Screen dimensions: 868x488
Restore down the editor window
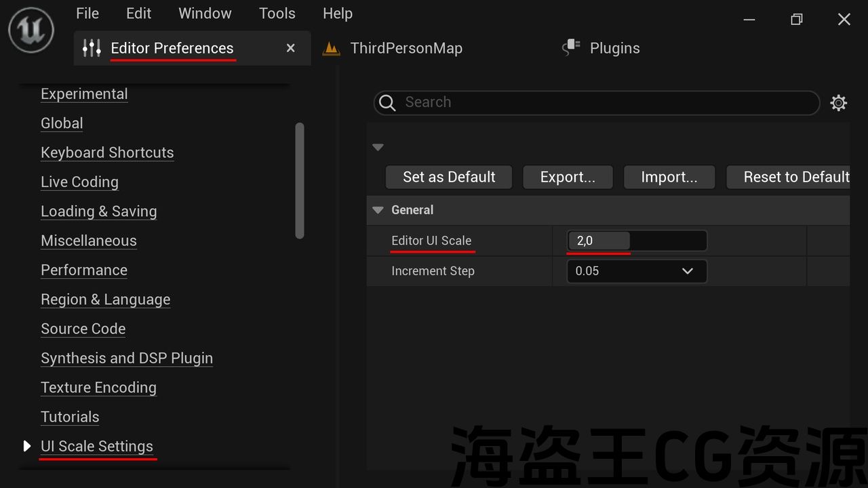[797, 20]
